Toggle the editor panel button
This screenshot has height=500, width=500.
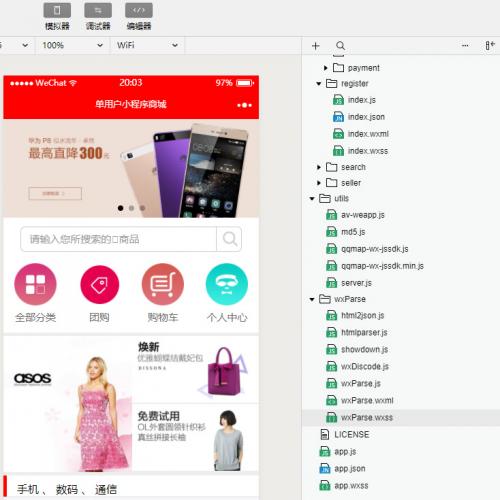[139, 10]
